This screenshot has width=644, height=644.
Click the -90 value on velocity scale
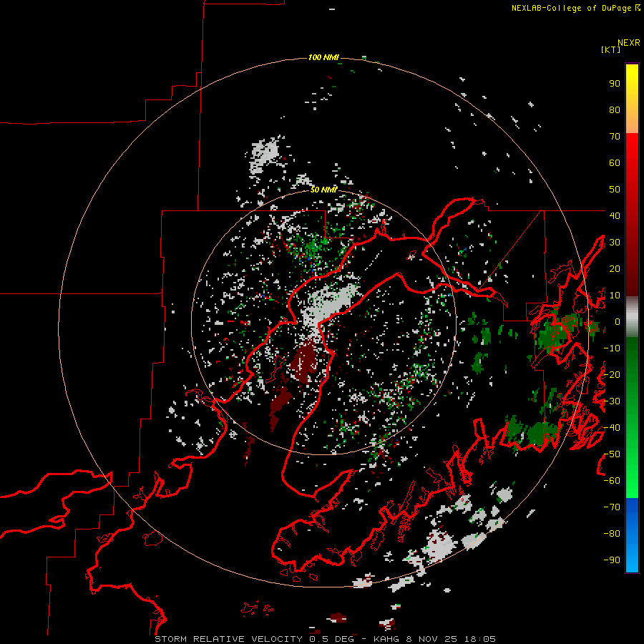(612, 560)
